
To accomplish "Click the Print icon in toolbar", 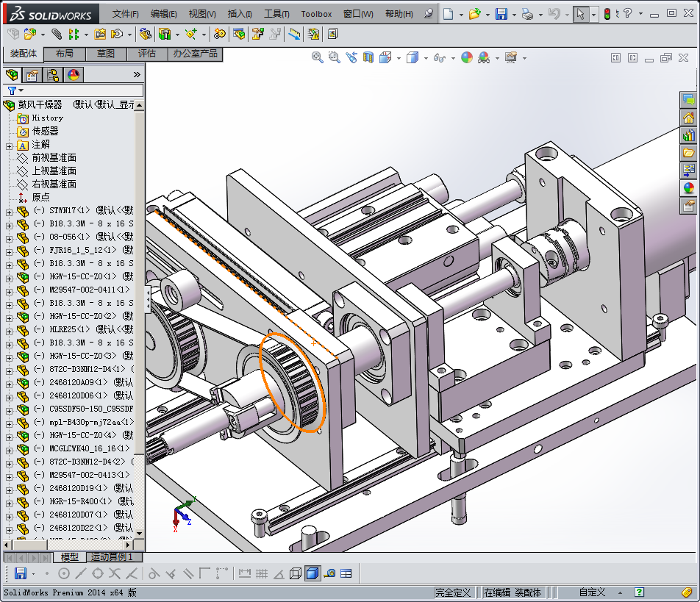I will [x=527, y=14].
